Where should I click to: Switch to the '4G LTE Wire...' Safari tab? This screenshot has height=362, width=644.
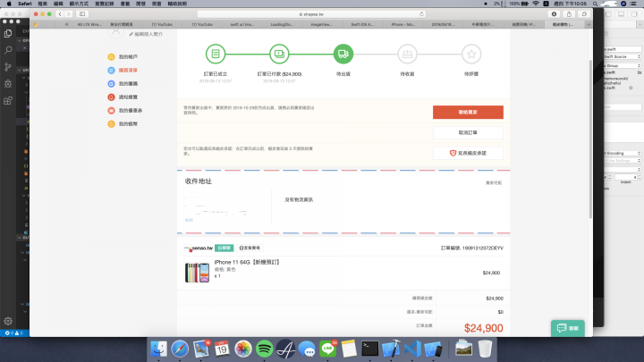[89, 25]
